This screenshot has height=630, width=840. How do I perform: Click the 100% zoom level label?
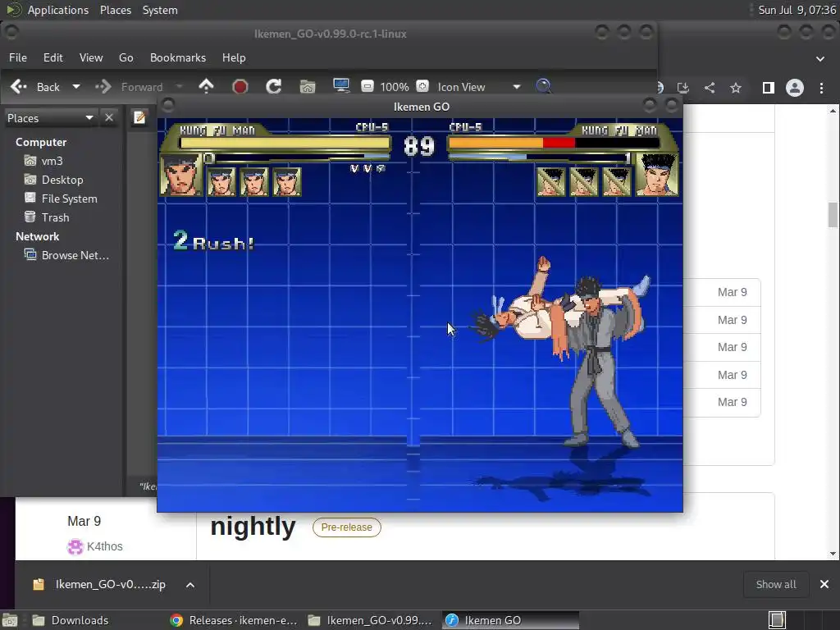(x=395, y=87)
